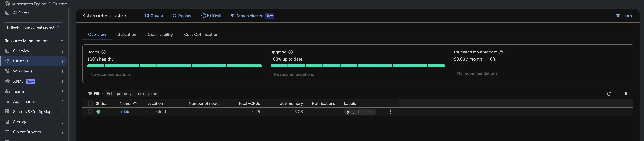644x141 pixels.
Task: Open the Upgrade help question-mark icon
Action: 290,52
